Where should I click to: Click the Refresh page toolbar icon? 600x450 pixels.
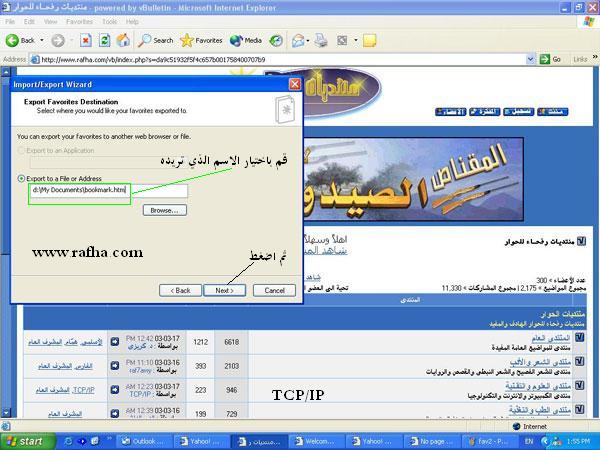(x=104, y=40)
